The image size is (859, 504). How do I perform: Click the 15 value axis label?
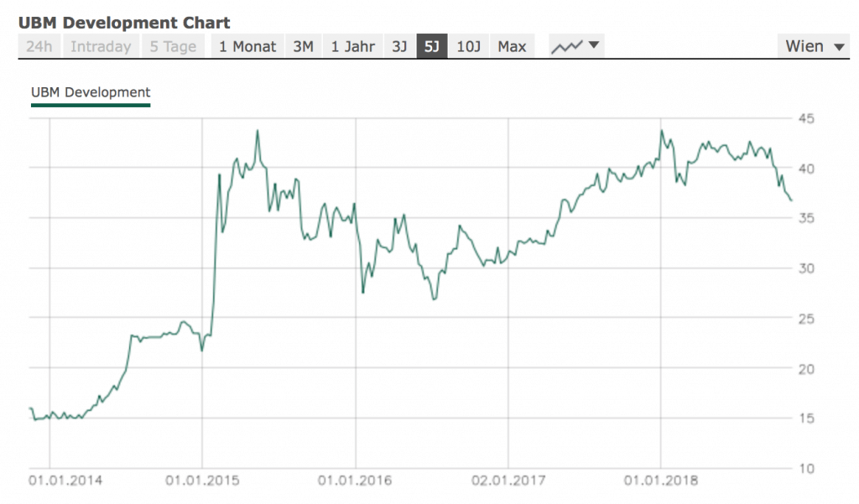(x=806, y=418)
